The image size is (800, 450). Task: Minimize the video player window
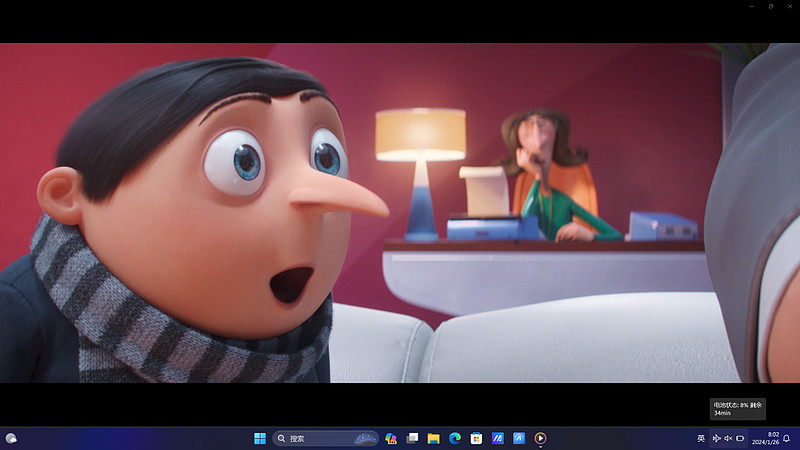752,7
